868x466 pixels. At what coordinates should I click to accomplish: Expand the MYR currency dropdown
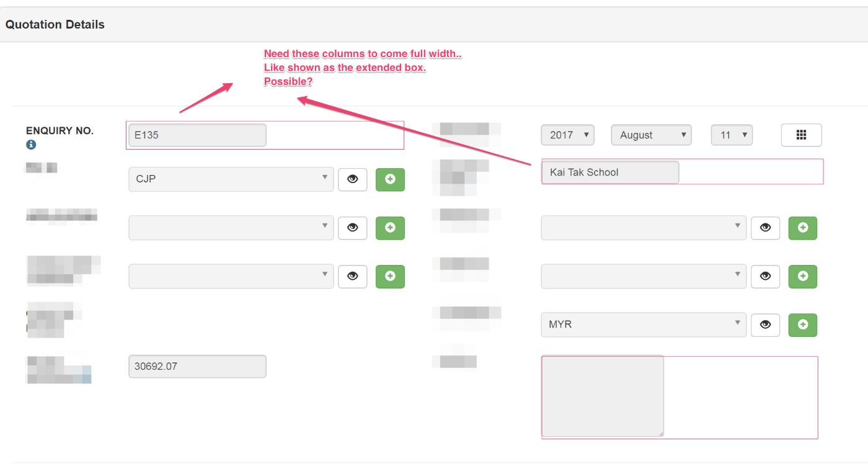click(644, 325)
